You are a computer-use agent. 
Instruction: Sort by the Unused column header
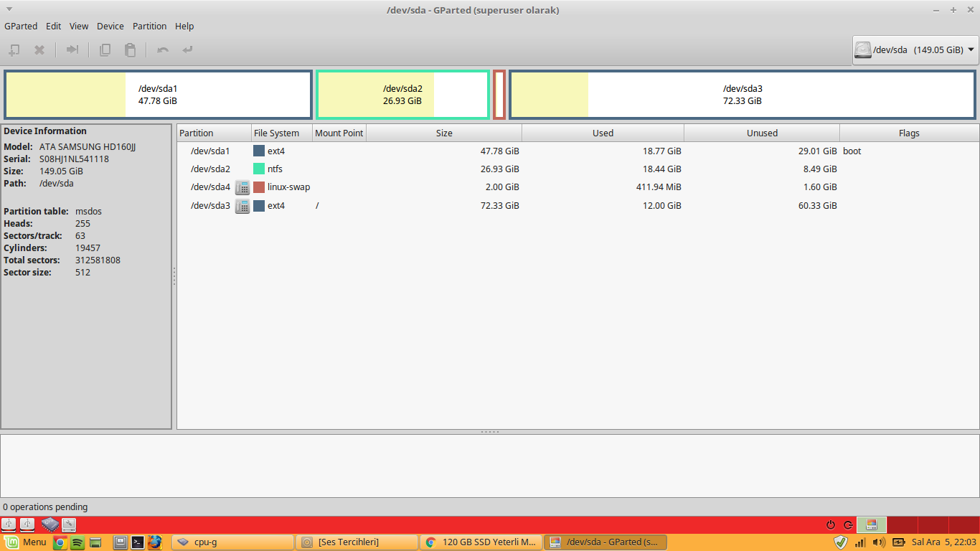[x=762, y=133]
